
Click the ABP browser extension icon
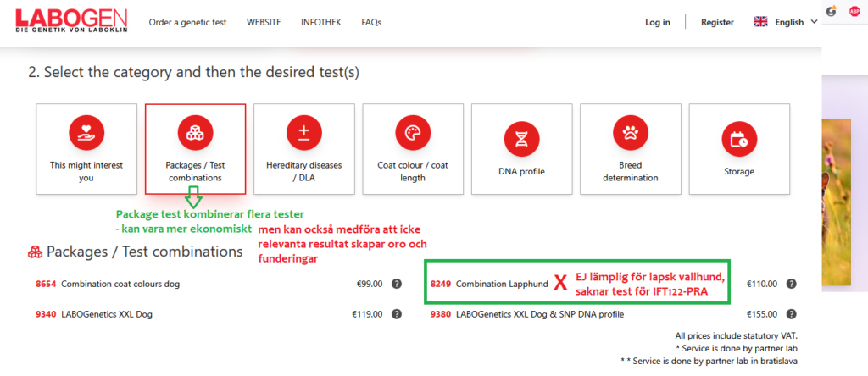(x=853, y=11)
